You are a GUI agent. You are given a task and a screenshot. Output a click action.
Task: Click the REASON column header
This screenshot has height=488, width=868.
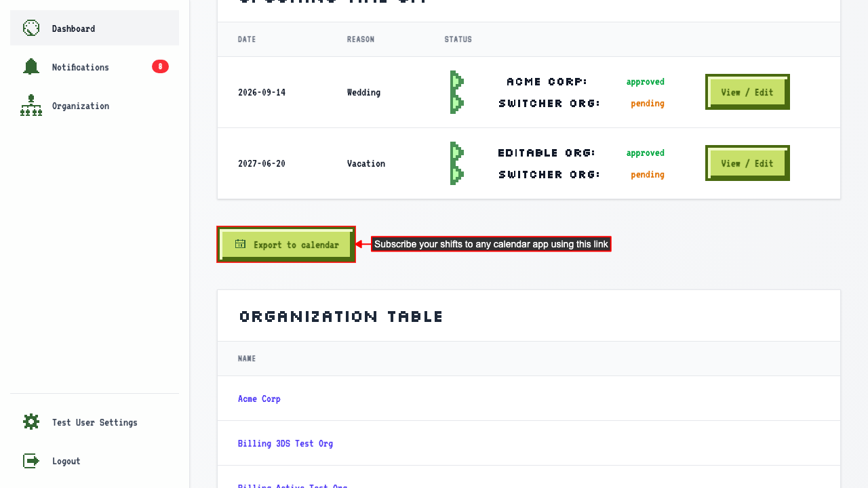click(361, 39)
